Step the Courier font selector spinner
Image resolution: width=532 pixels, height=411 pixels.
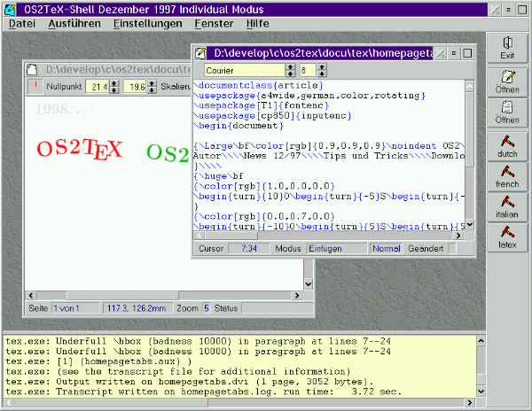[291, 71]
